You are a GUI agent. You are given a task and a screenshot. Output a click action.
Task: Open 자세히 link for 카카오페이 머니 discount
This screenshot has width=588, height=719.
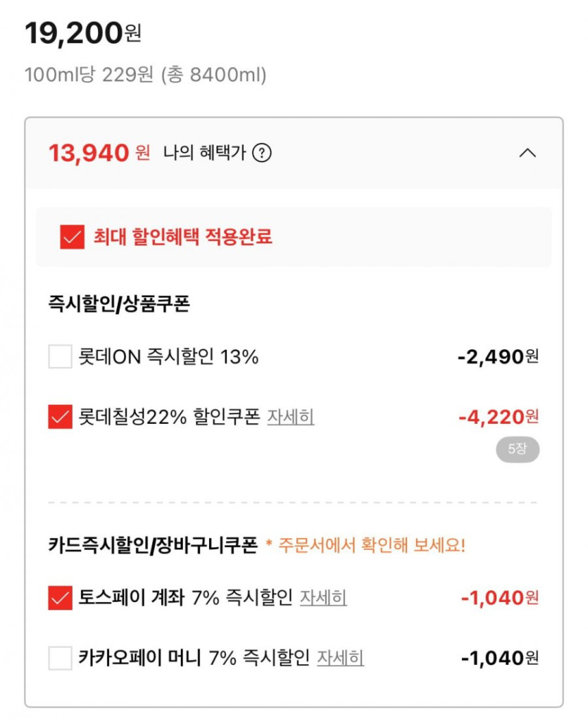click(x=340, y=658)
